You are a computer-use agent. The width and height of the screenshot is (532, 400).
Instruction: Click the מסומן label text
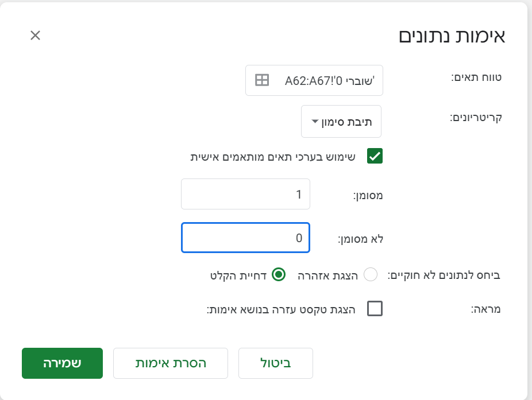pos(368,196)
